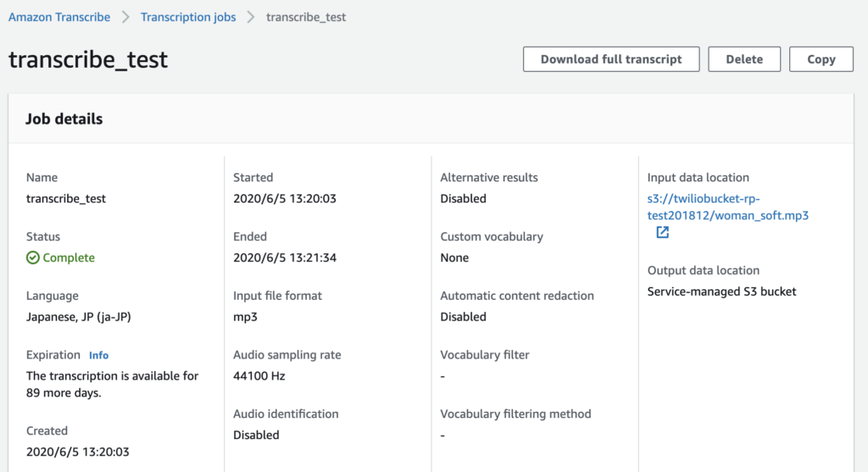The image size is (868, 472).
Task: Click the Started time 2020/6/5 13:20:03
Action: coord(285,198)
